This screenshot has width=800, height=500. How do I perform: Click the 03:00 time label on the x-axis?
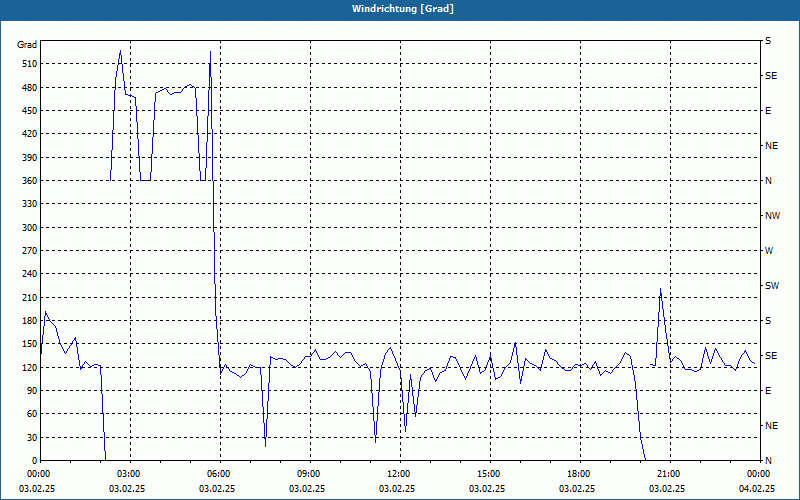tap(131, 474)
